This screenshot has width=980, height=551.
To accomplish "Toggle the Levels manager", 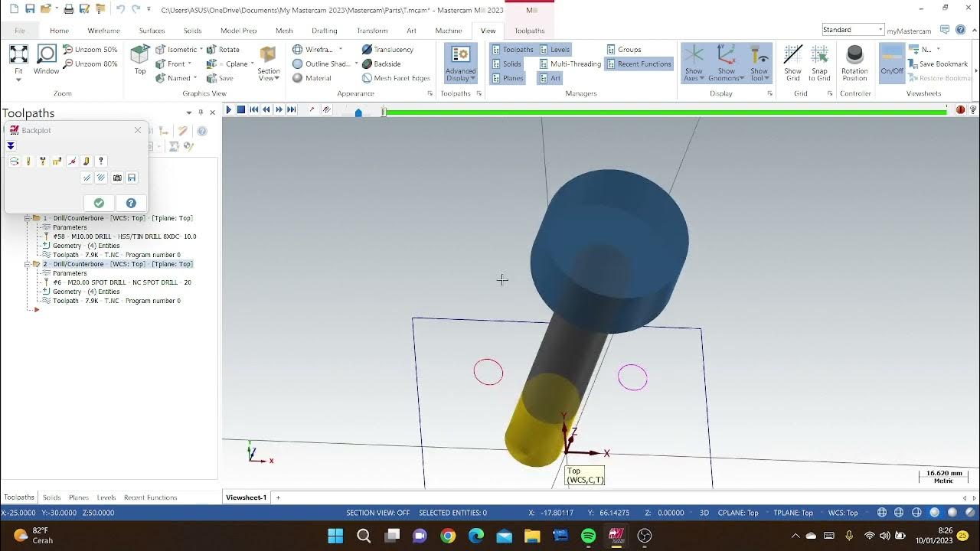I will pos(554,49).
